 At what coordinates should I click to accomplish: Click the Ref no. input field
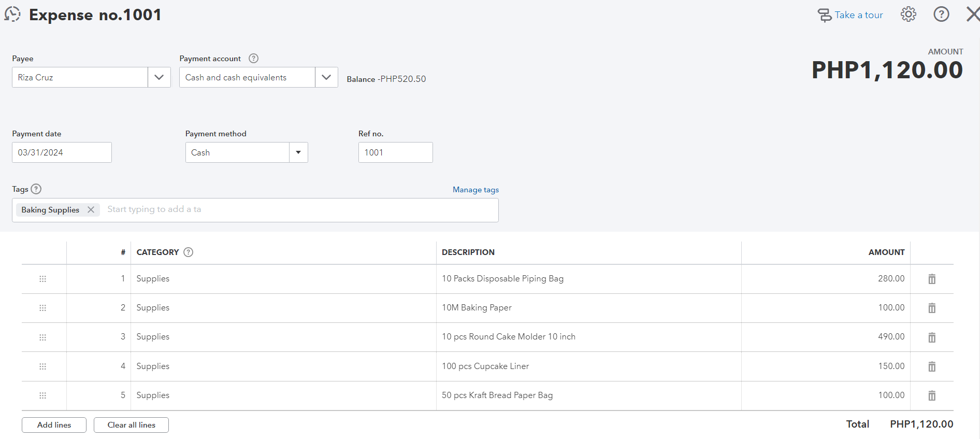click(x=395, y=152)
